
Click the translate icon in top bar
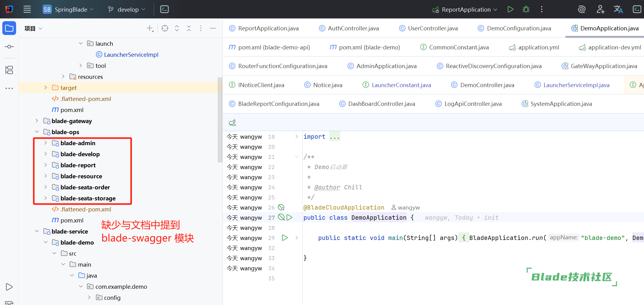pos(618,10)
